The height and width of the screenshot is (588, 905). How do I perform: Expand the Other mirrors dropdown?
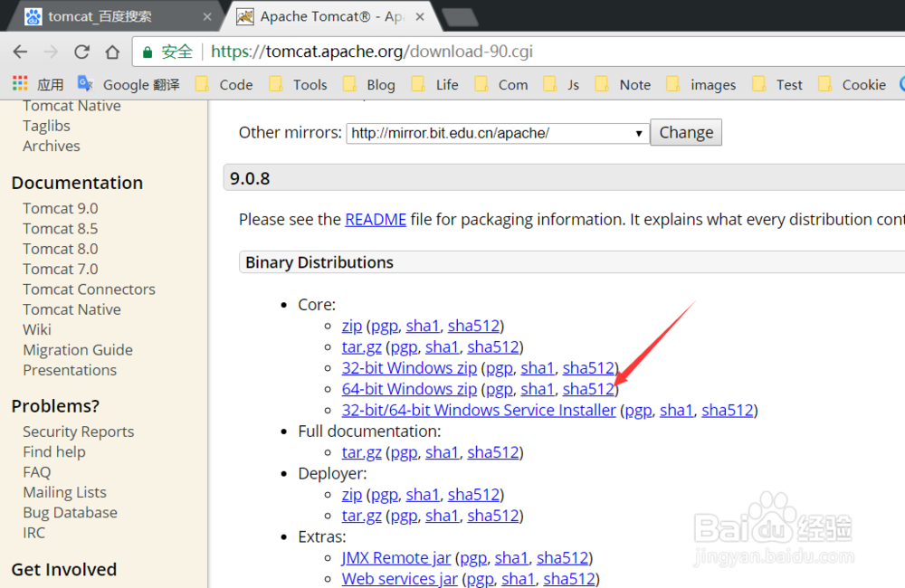497,133
